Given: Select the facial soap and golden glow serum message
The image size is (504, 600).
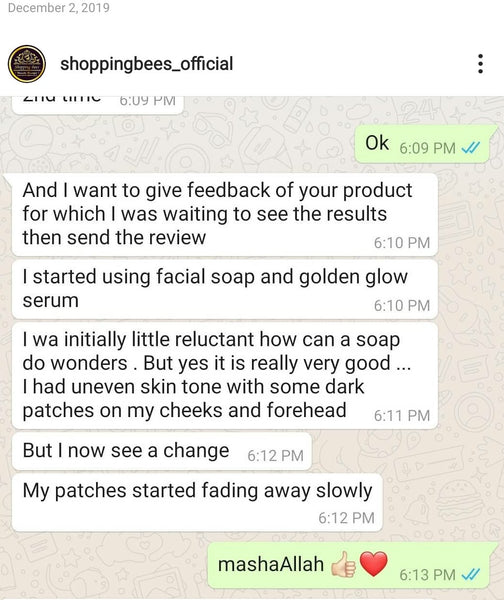Looking at the screenshot, I should (x=225, y=289).
